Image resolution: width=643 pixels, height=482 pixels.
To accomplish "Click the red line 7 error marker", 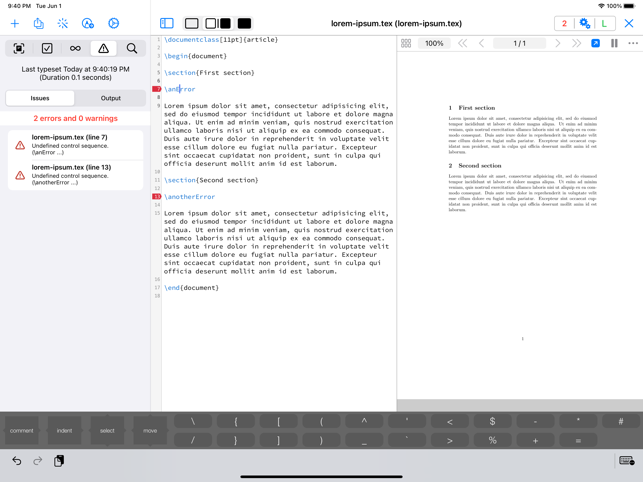I will pos(157,89).
